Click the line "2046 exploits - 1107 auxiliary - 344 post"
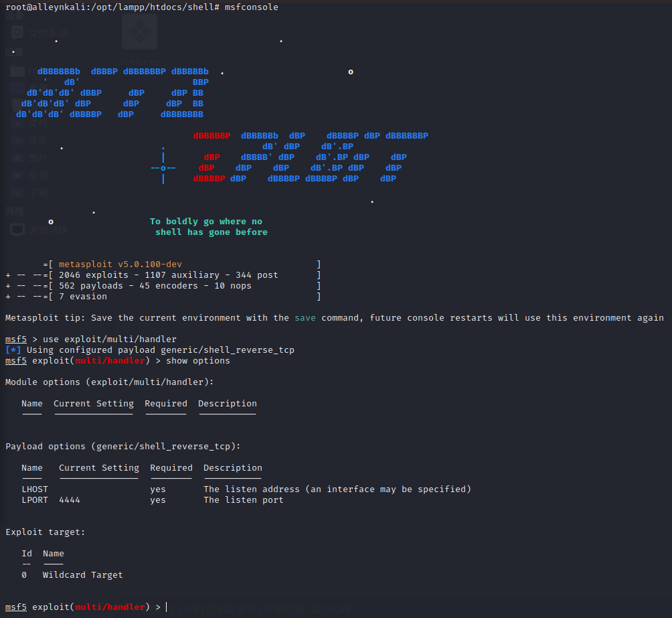This screenshot has height=618, width=672. click(169, 275)
